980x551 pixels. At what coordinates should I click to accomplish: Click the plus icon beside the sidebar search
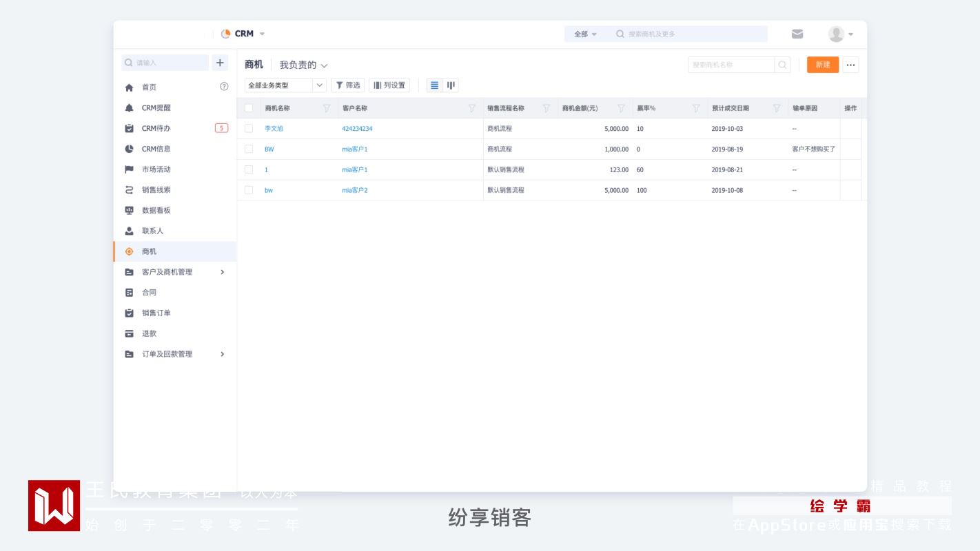coord(220,63)
